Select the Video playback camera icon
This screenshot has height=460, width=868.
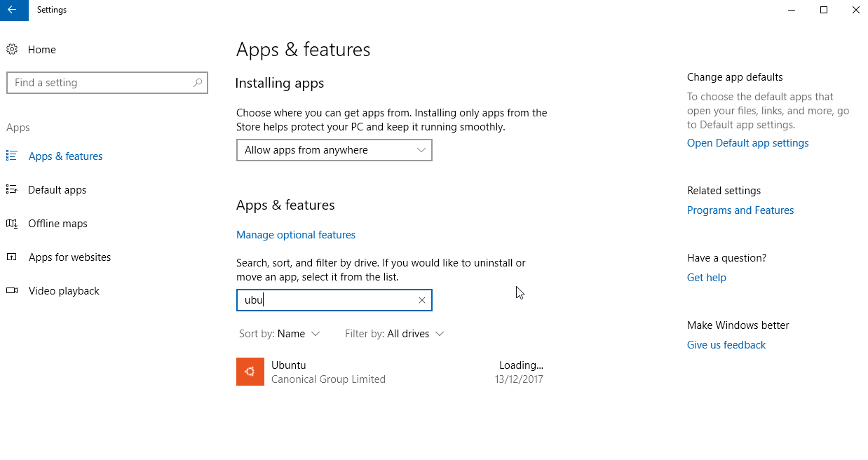coord(11,291)
